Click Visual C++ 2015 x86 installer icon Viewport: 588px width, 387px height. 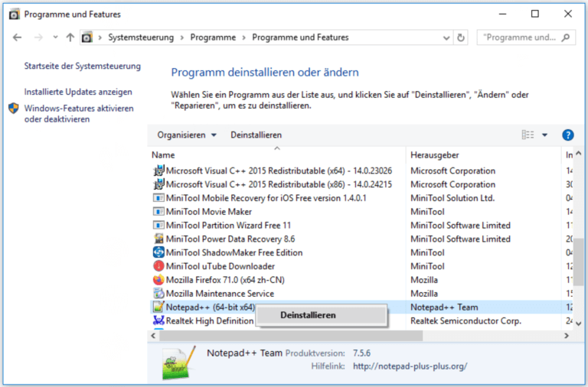[x=158, y=184]
